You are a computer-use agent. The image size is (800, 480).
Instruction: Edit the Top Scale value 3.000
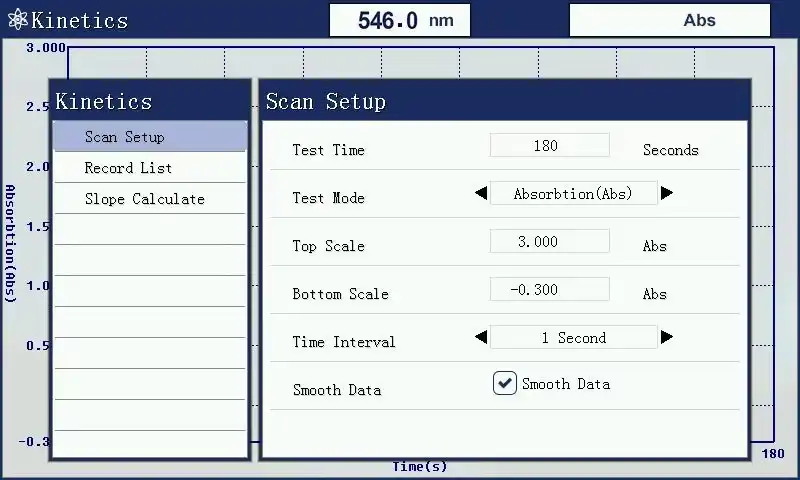point(549,242)
